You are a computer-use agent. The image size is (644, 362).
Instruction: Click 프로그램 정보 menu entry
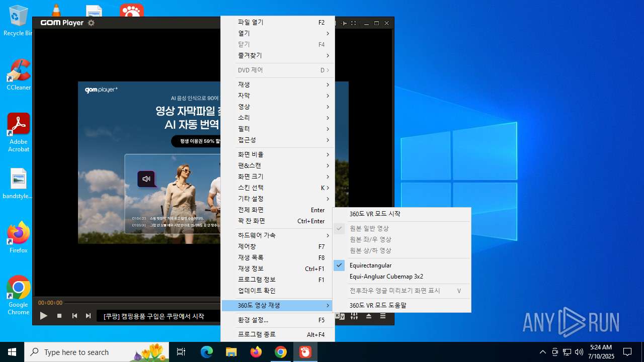coord(277,280)
